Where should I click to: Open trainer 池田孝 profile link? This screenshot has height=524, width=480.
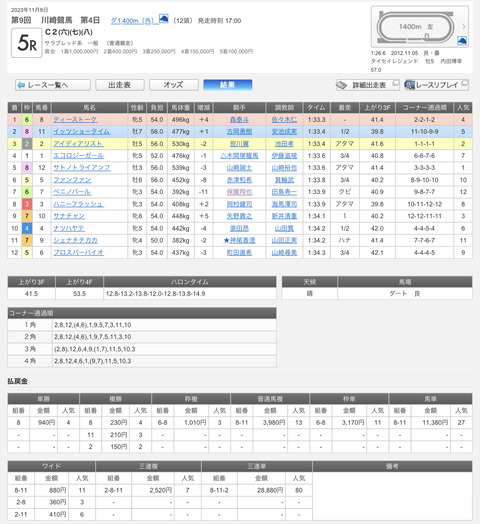[284, 144]
